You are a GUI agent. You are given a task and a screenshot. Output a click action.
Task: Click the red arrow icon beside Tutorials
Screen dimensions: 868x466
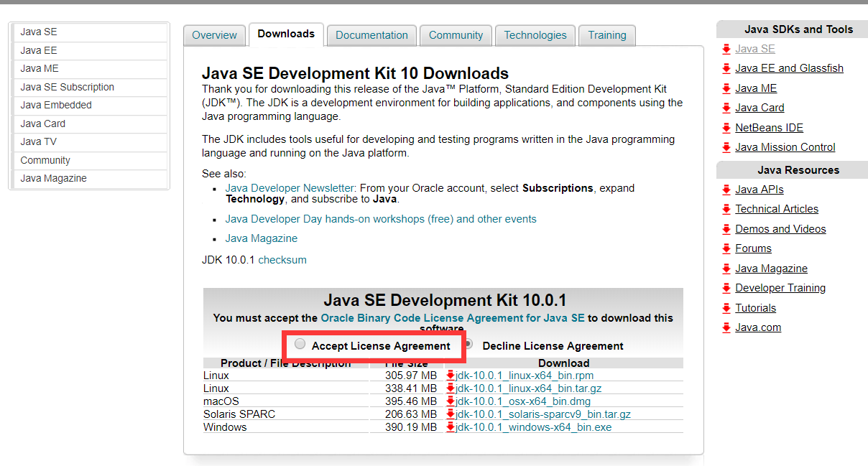[x=726, y=309]
